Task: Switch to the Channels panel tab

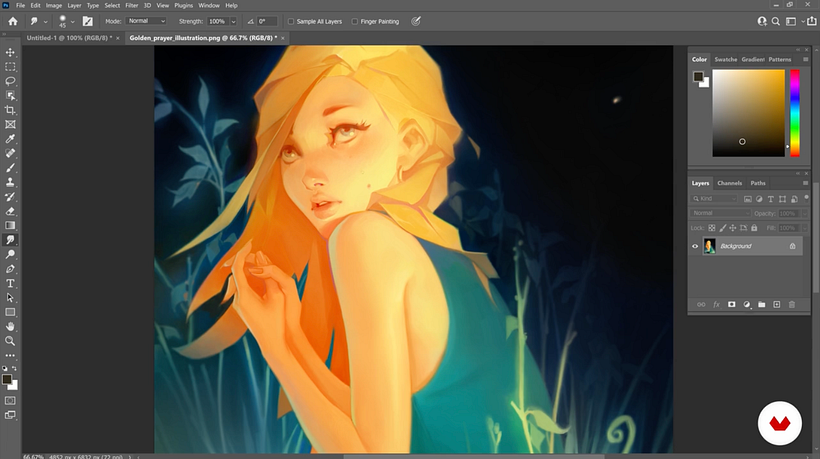Action: [730, 183]
